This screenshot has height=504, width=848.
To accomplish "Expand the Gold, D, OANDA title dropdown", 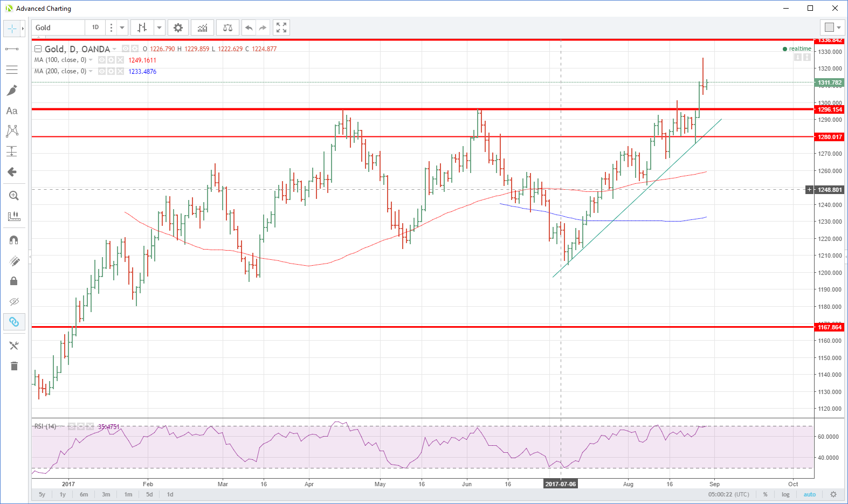I will pos(114,49).
